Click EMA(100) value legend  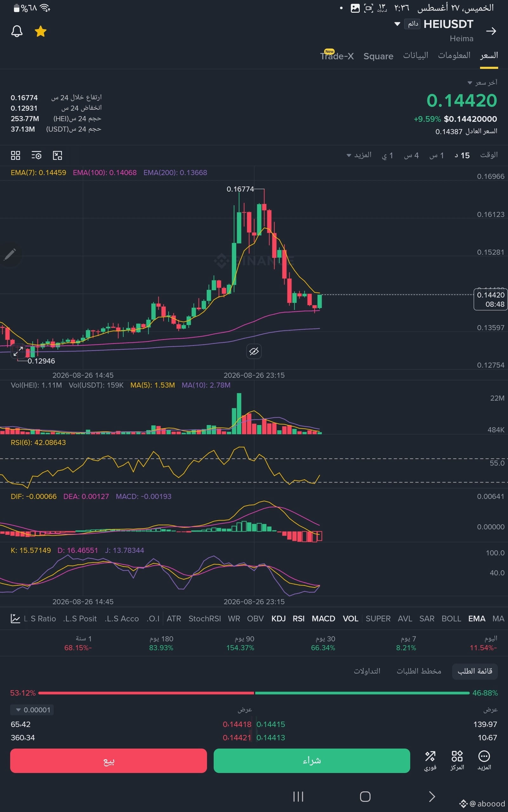click(x=105, y=173)
